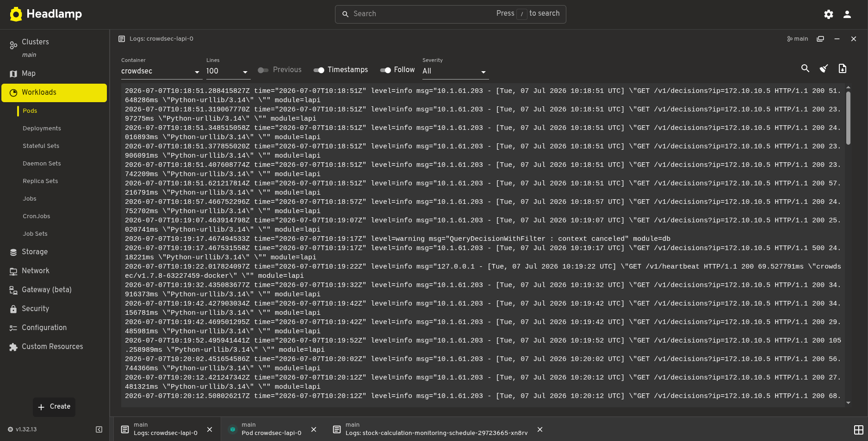
Task: Open Pods under Workloads
Action: [x=30, y=111]
